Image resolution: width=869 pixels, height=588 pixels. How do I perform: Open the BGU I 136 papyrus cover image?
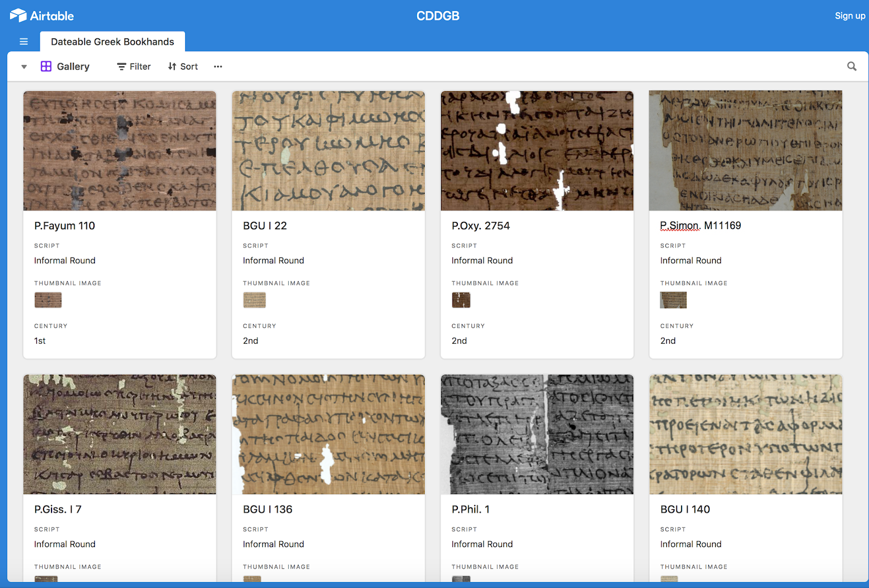[x=328, y=434]
